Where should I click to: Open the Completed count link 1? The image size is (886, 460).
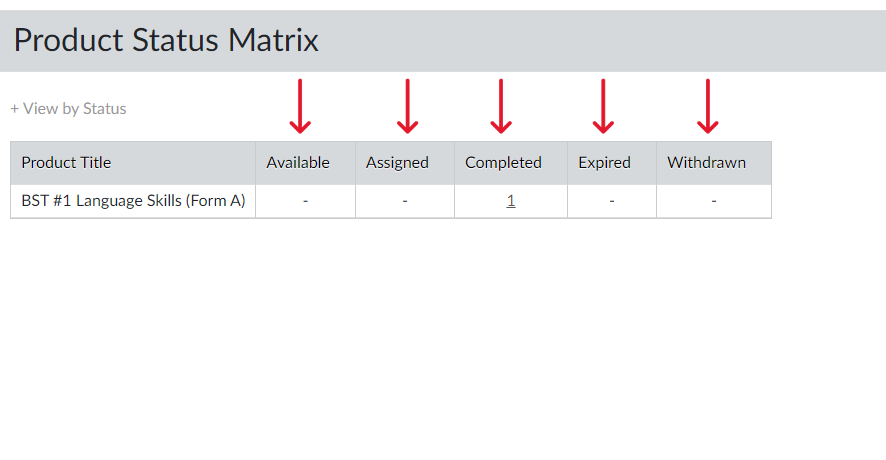coord(511,201)
